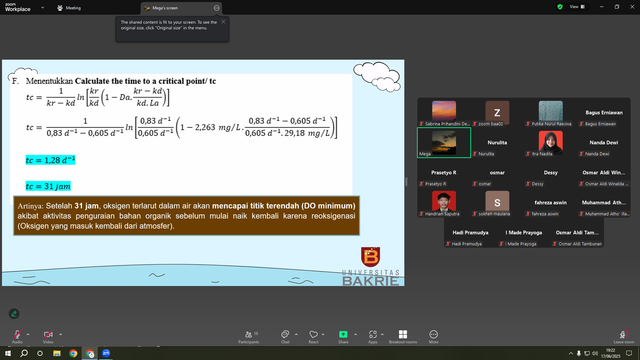Screen dimensions: 640x360
Task: Select Nanda Dewi's participant tile
Action: (604, 142)
